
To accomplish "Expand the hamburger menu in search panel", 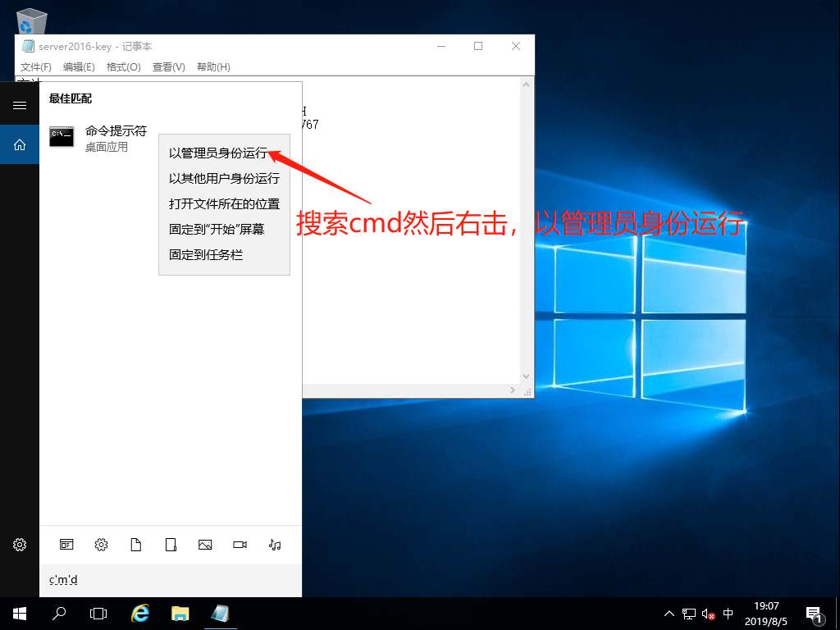I will coord(20,105).
